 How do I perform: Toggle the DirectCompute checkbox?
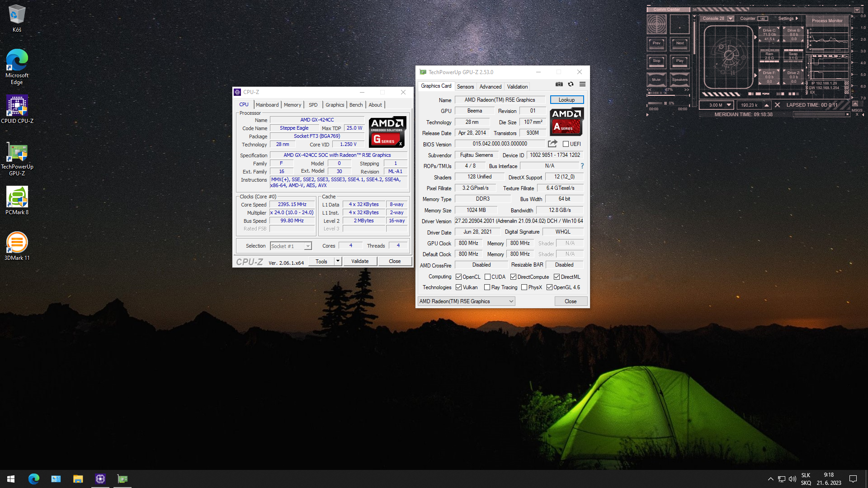click(x=513, y=277)
